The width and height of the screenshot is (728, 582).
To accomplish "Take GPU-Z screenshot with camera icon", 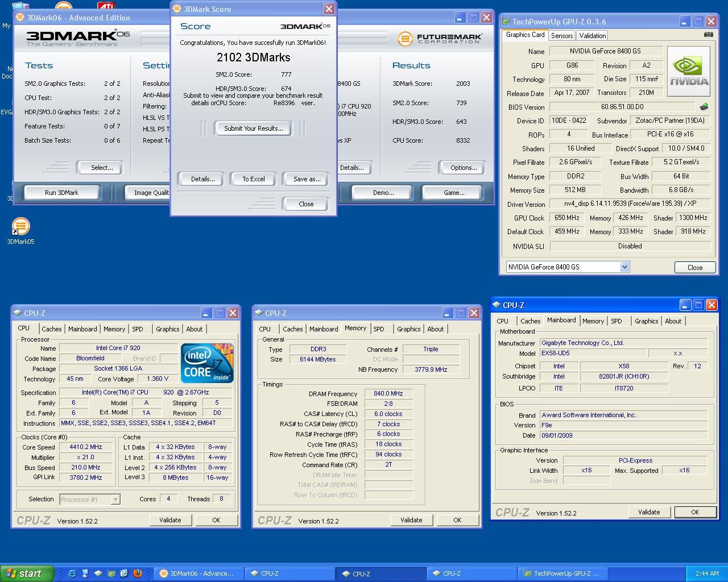I will click(x=708, y=35).
